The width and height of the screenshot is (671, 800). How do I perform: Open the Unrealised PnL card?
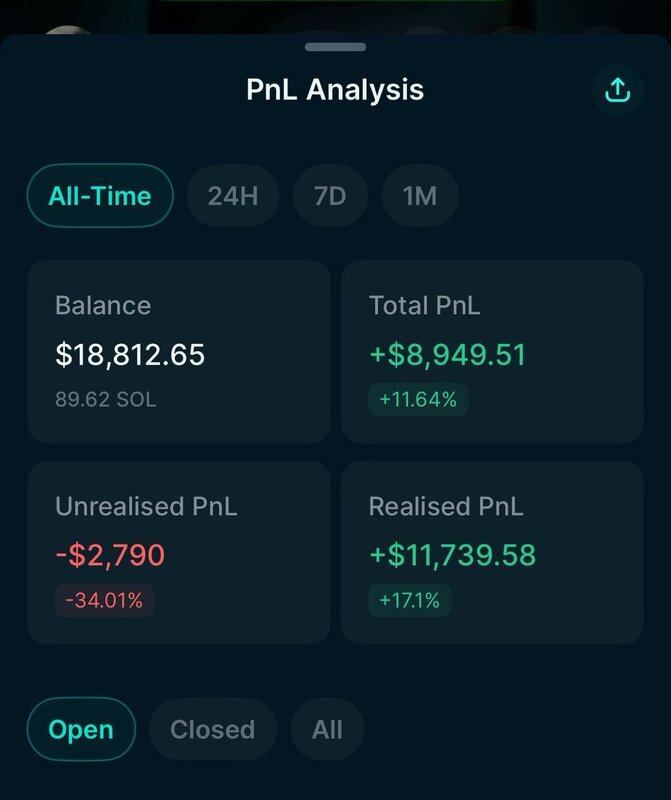[179, 553]
